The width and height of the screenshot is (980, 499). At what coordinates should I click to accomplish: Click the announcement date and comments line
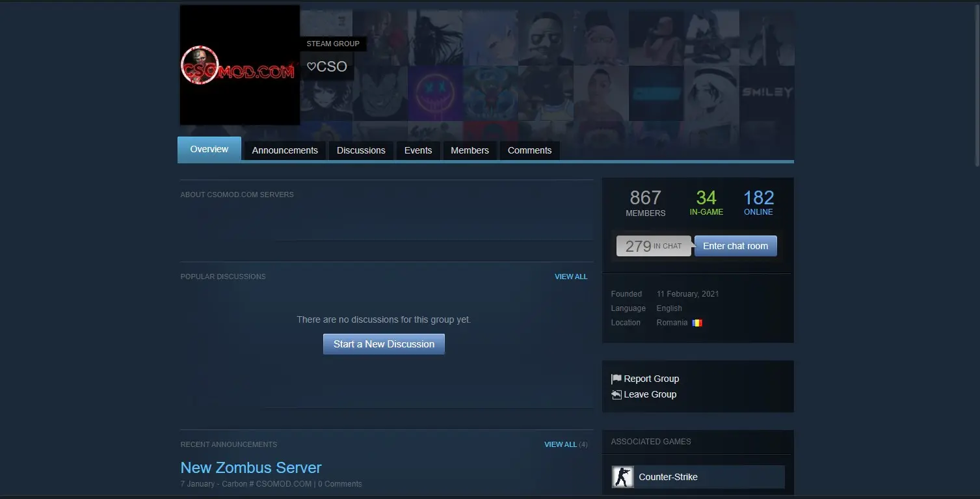click(x=271, y=484)
